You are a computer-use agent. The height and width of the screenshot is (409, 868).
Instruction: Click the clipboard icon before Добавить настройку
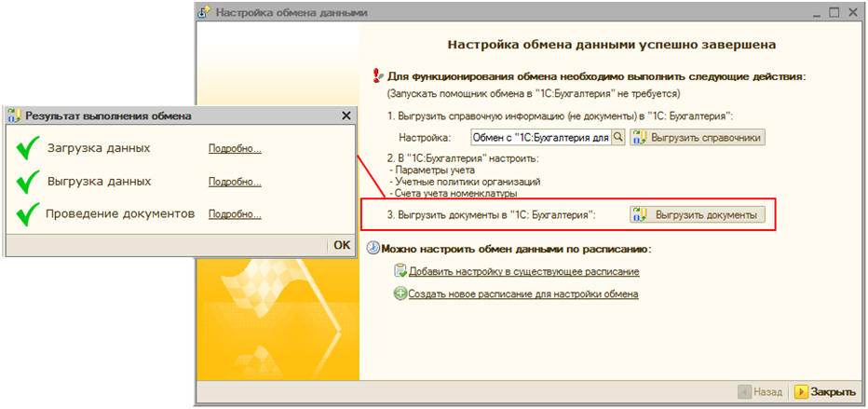click(x=400, y=271)
